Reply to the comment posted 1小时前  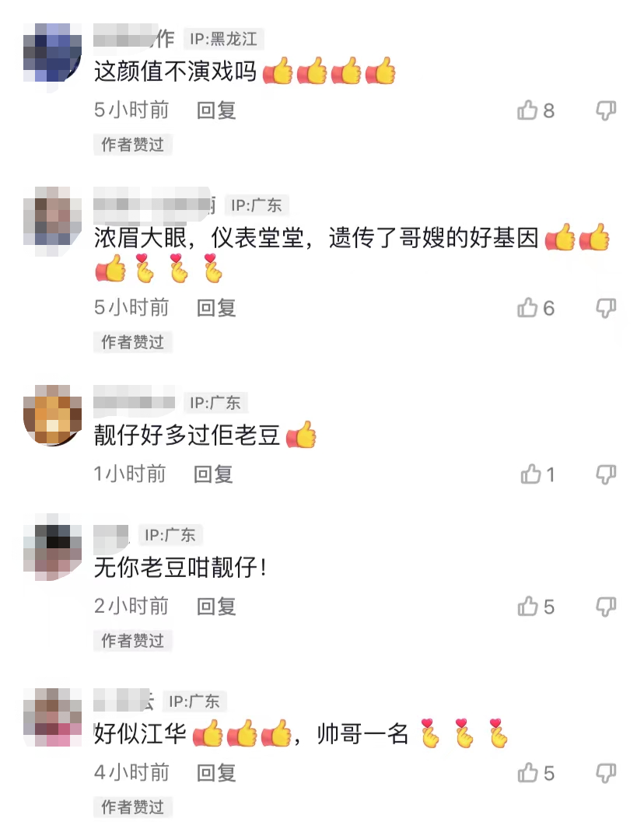pos(213,474)
